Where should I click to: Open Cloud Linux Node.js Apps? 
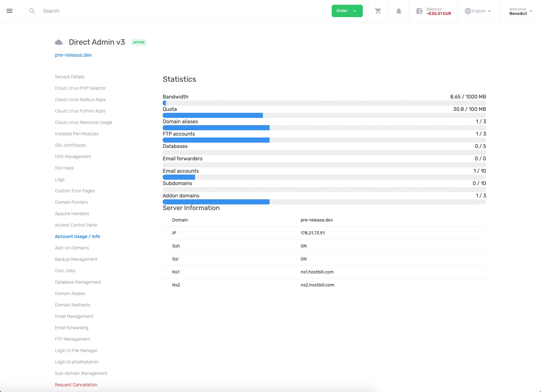pos(80,100)
